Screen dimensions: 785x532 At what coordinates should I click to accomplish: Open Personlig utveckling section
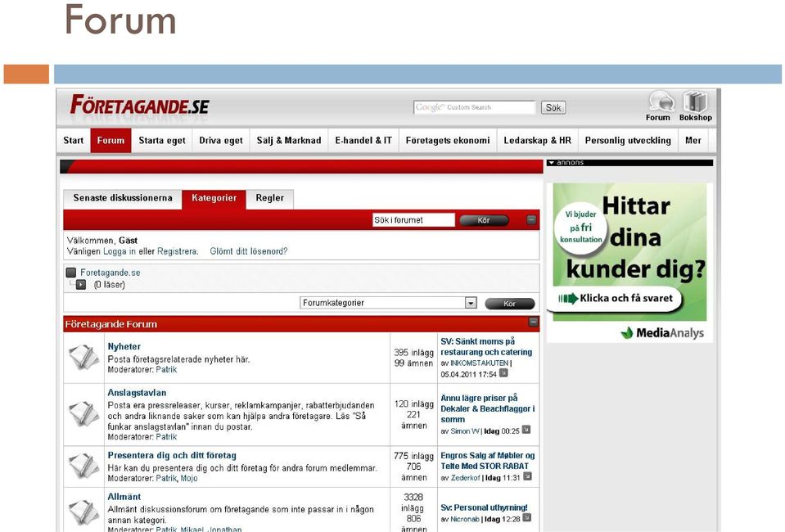pyautogui.click(x=628, y=141)
